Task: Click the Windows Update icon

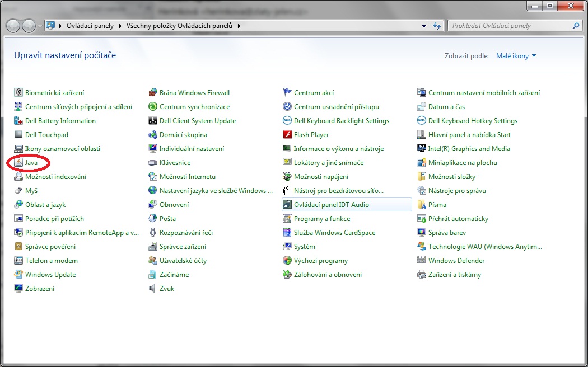Action: 19,275
